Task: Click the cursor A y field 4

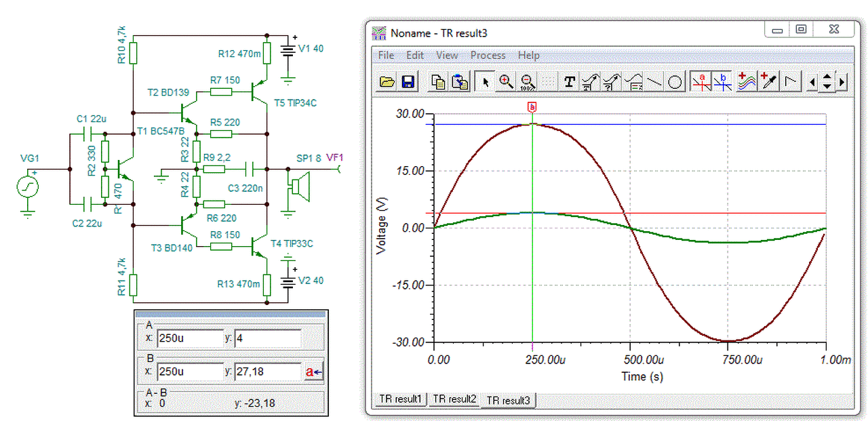Action: (267, 338)
